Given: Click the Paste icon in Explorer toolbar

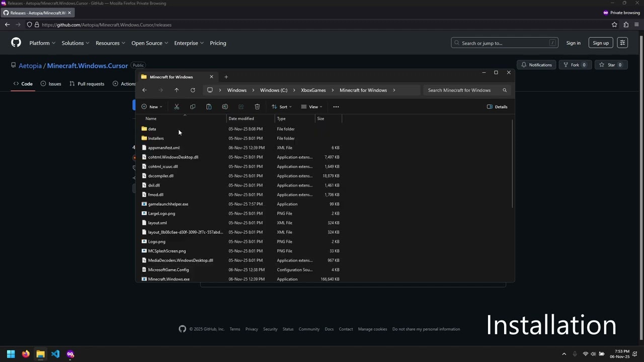Looking at the screenshot, I should 209,107.
